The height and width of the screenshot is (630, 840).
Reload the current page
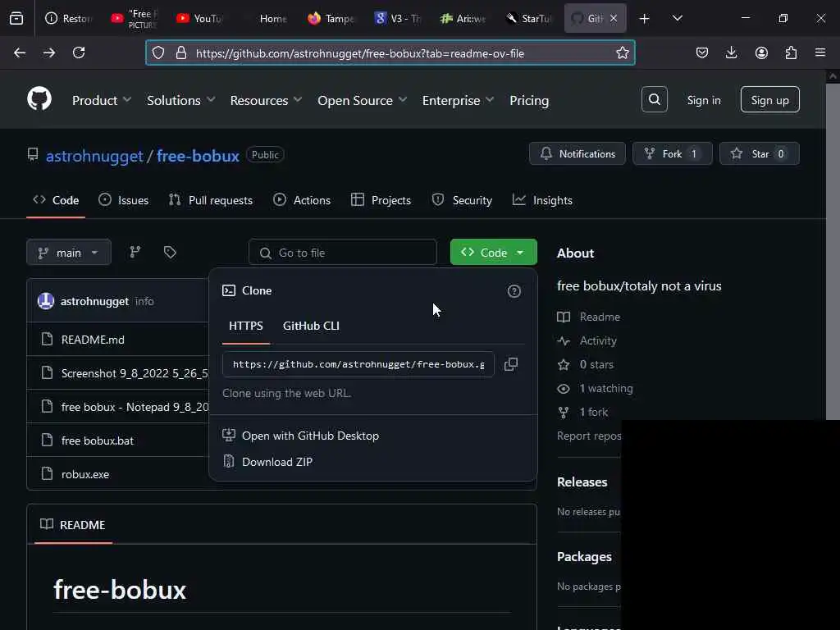tap(79, 52)
